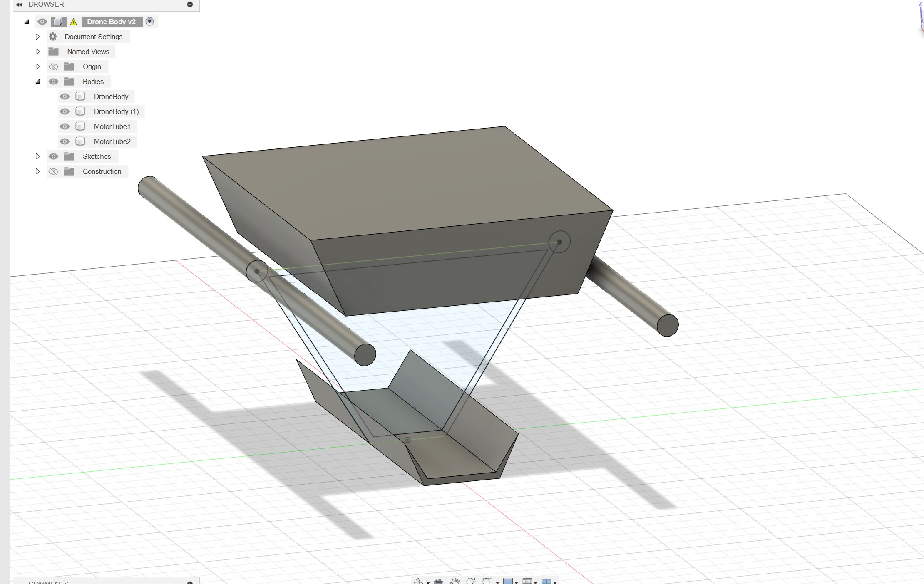Expand the Construction folder
This screenshot has height=584, width=924.
pyautogui.click(x=37, y=171)
